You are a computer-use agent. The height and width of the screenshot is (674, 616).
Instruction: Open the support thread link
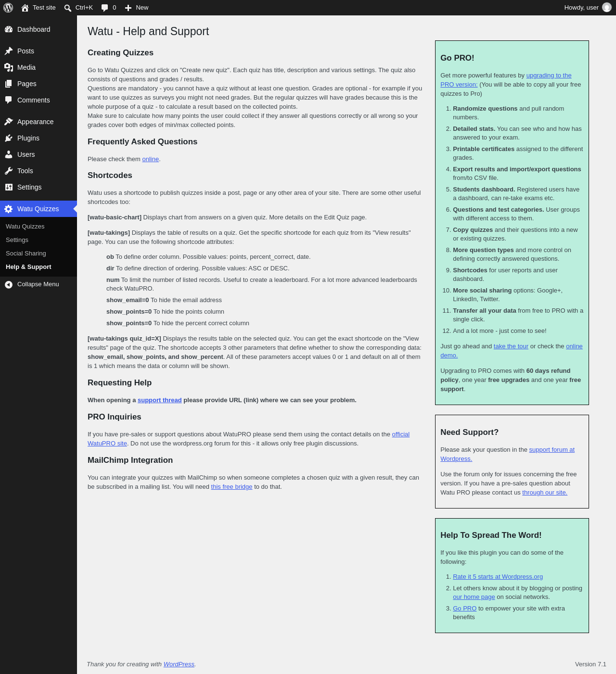point(160,400)
